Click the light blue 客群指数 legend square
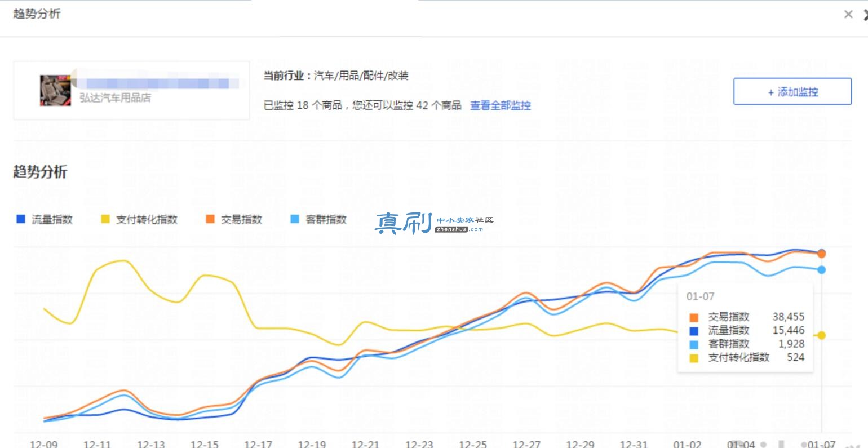Screen dimensions: 868x448 [x=294, y=219]
